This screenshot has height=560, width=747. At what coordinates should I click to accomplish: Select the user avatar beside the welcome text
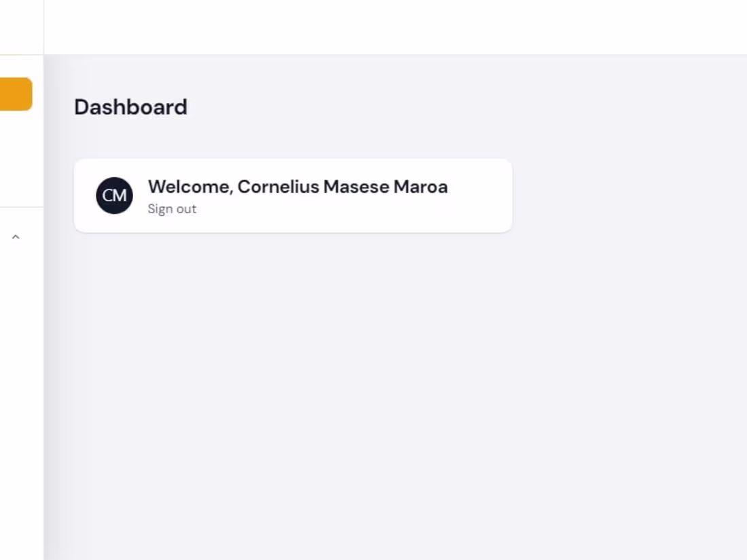click(x=114, y=195)
